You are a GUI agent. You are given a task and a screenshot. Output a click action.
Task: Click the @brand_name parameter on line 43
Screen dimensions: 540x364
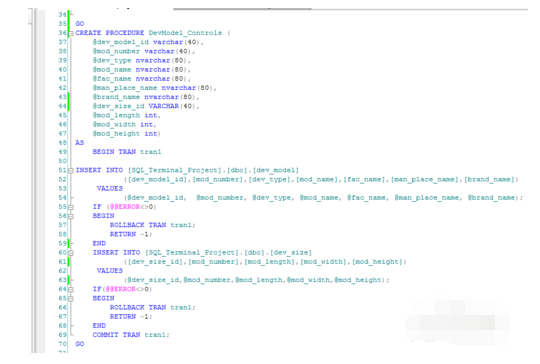click(x=116, y=97)
